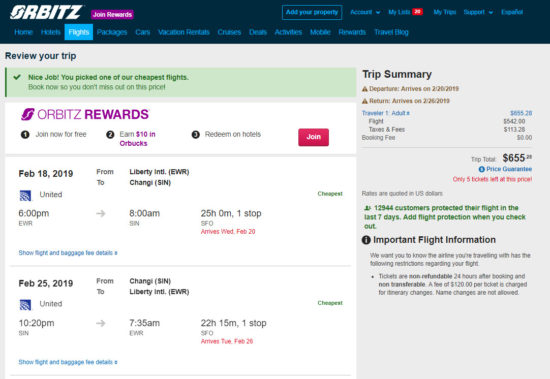
Task: Click United airline logo on Feb 18 flight
Action: click(25, 195)
